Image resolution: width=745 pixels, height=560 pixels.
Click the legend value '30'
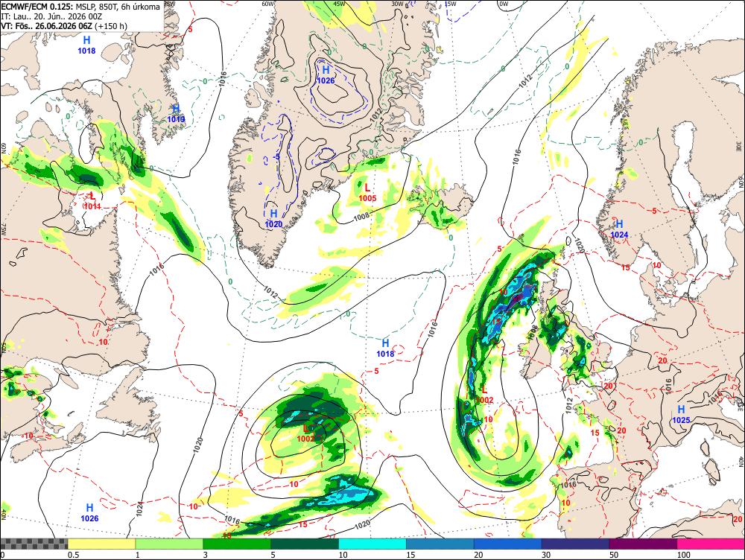pyautogui.click(x=546, y=555)
